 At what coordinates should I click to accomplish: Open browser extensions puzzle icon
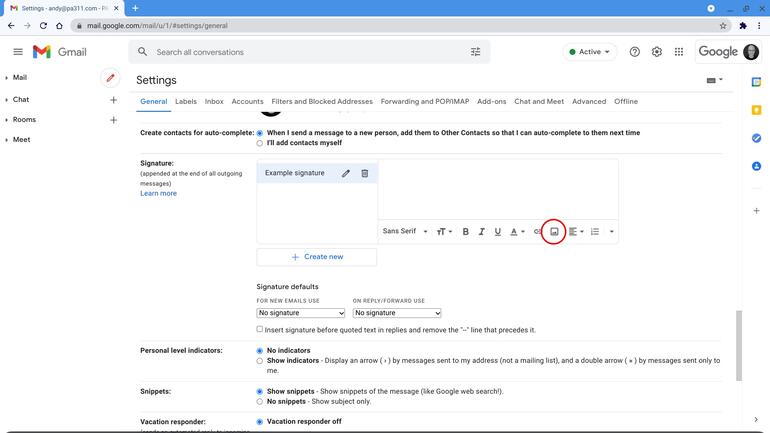(x=743, y=26)
